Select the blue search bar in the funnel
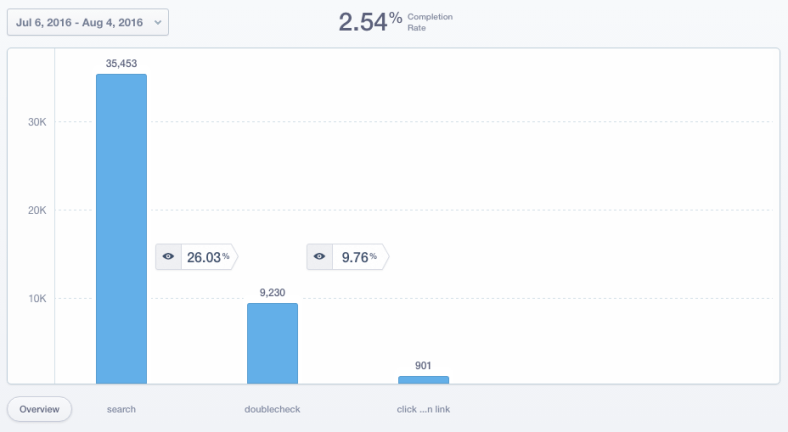Screen dimensions: 788x432 (x=121, y=228)
